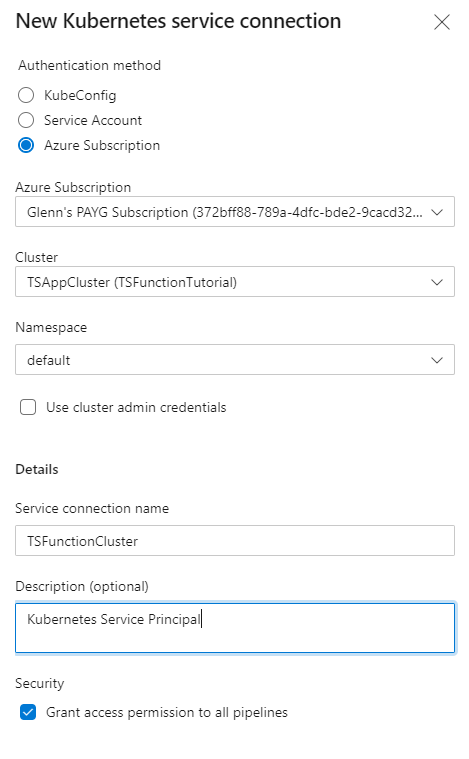Click the chevron arrow in the Cluster field

click(x=437, y=282)
